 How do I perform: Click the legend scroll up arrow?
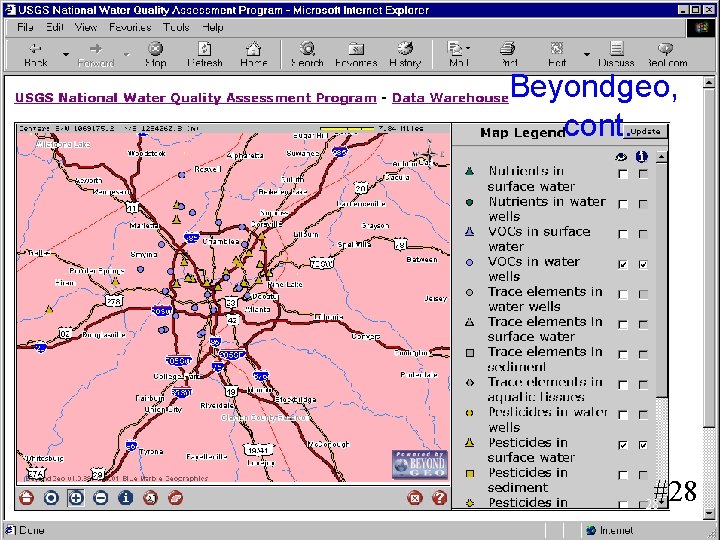pos(661,157)
